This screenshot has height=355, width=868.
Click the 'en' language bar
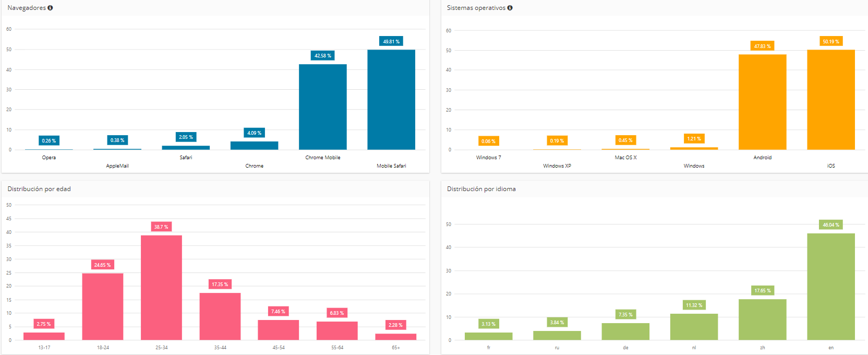(x=831, y=287)
